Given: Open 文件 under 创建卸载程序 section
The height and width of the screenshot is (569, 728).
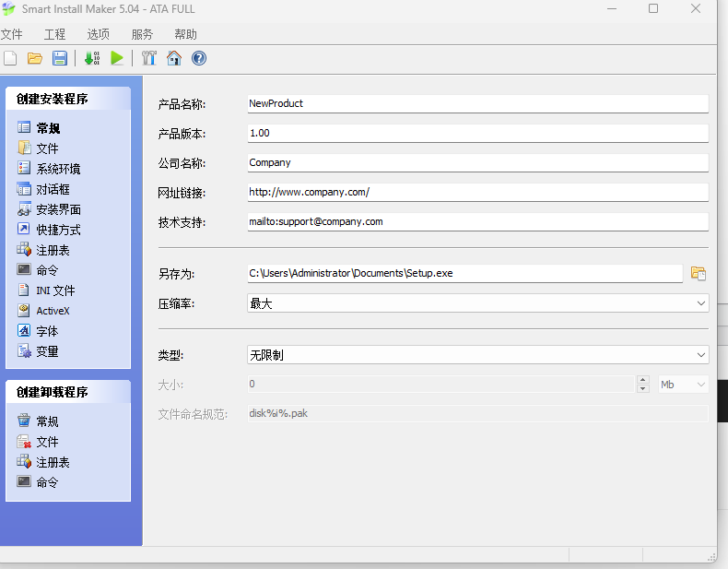Looking at the screenshot, I should point(47,442).
